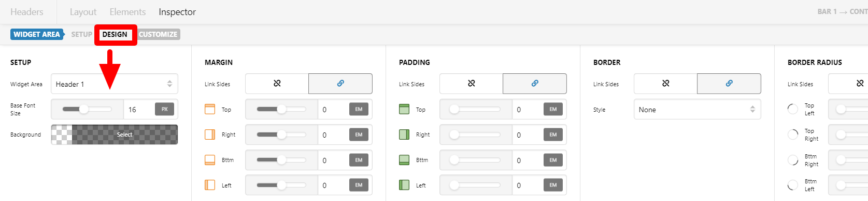Toggle PX unit for Base Font Size

[165, 109]
